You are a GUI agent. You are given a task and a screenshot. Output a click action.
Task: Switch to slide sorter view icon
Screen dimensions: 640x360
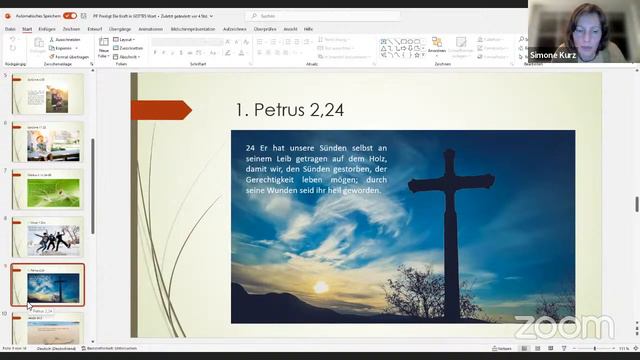[x=538, y=349]
